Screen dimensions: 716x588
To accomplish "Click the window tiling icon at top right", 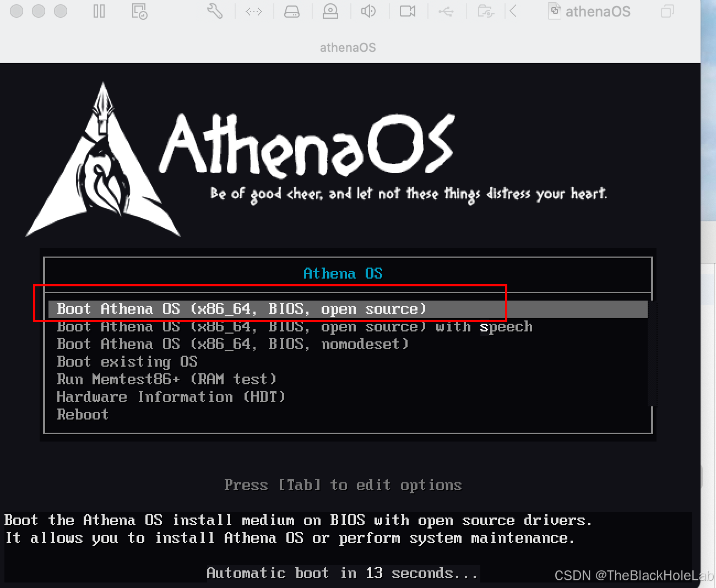I will point(667,11).
